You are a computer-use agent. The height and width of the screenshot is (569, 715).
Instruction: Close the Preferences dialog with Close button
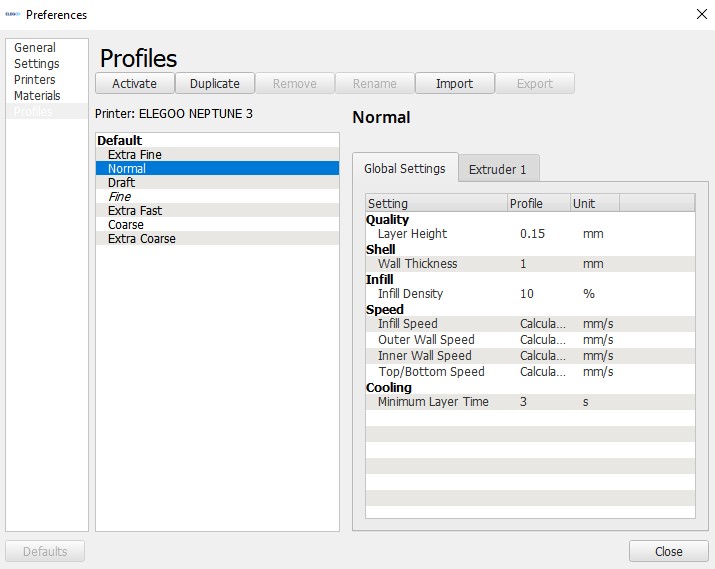[x=668, y=551]
